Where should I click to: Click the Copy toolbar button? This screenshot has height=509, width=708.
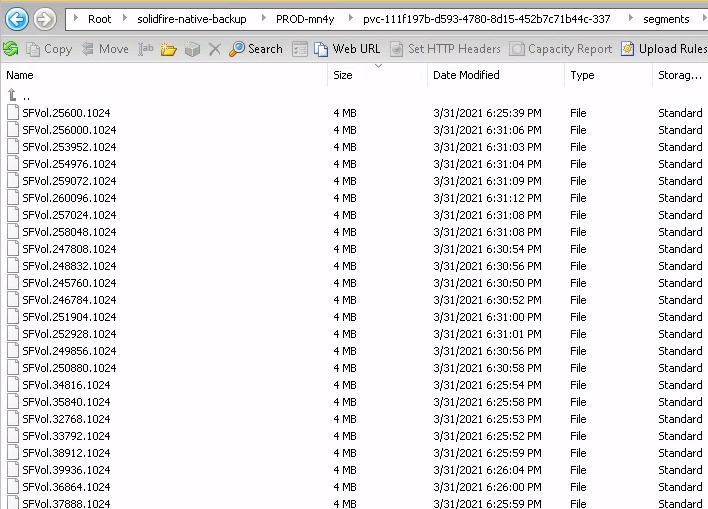click(x=49, y=49)
